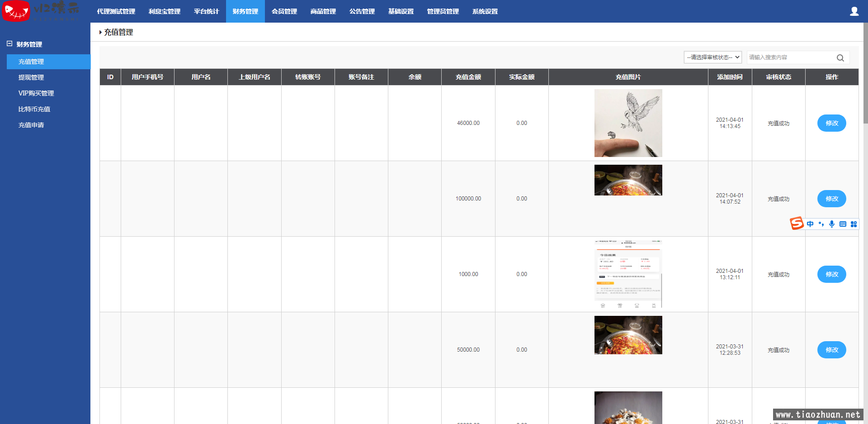Click 修改 for the 1000.00 recharge row
The width and height of the screenshot is (868, 424).
[832, 274]
